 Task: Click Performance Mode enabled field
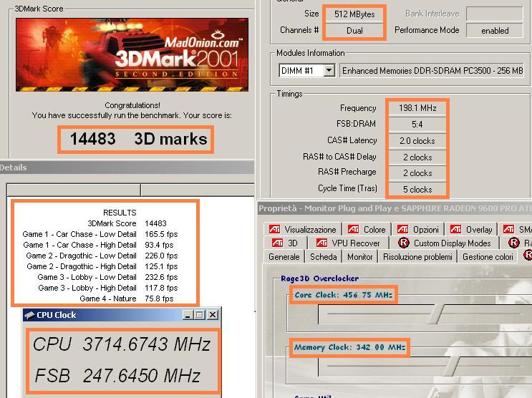[x=495, y=31]
